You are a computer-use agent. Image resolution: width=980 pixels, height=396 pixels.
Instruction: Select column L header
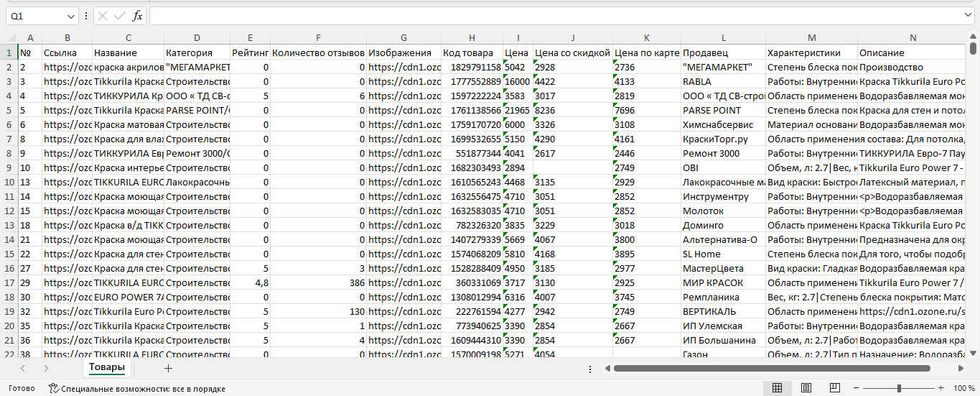[724, 38]
